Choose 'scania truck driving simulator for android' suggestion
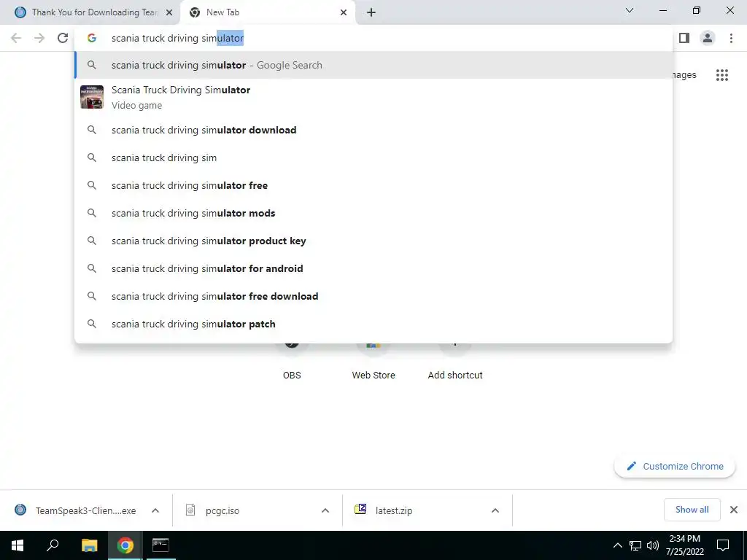The height and width of the screenshot is (560, 747). pyautogui.click(x=373, y=268)
